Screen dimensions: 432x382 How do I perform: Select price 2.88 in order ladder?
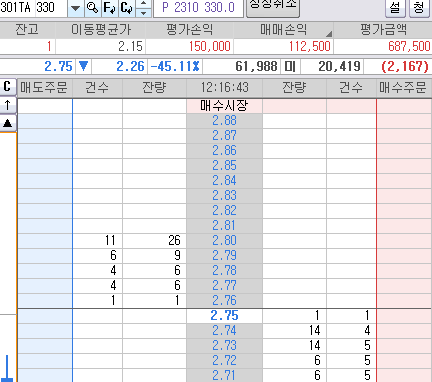coord(224,120)
